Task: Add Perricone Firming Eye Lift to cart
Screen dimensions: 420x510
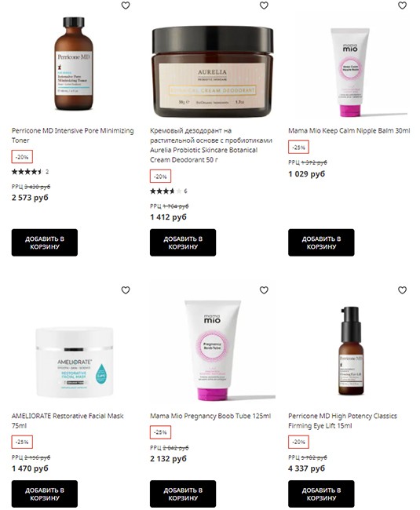Action: 321,494
